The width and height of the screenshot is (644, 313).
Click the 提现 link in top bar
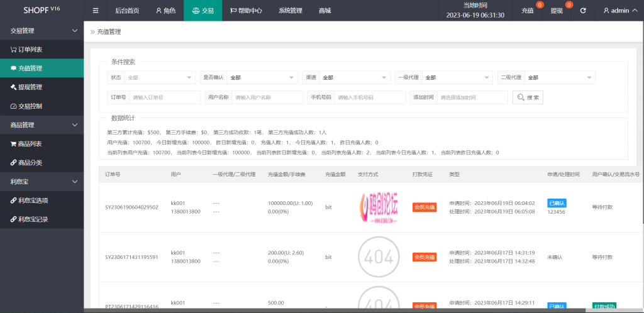click(557, 11)
